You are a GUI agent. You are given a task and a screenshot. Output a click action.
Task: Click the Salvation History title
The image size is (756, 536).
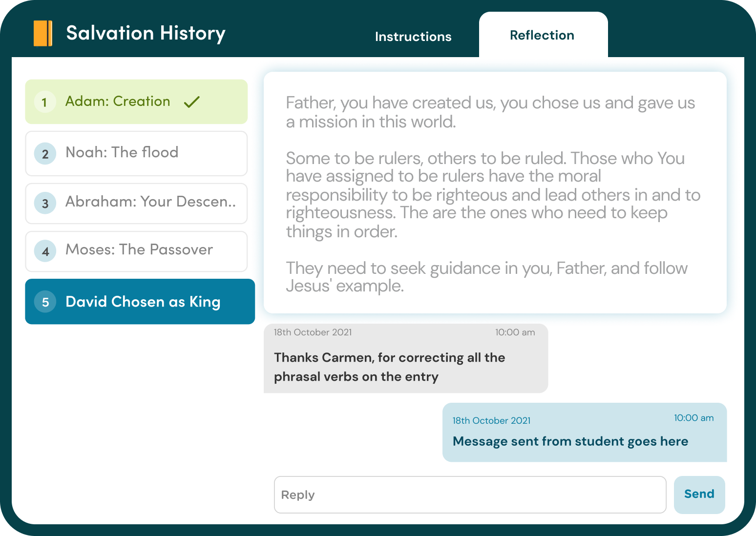(x=146, y=33)
